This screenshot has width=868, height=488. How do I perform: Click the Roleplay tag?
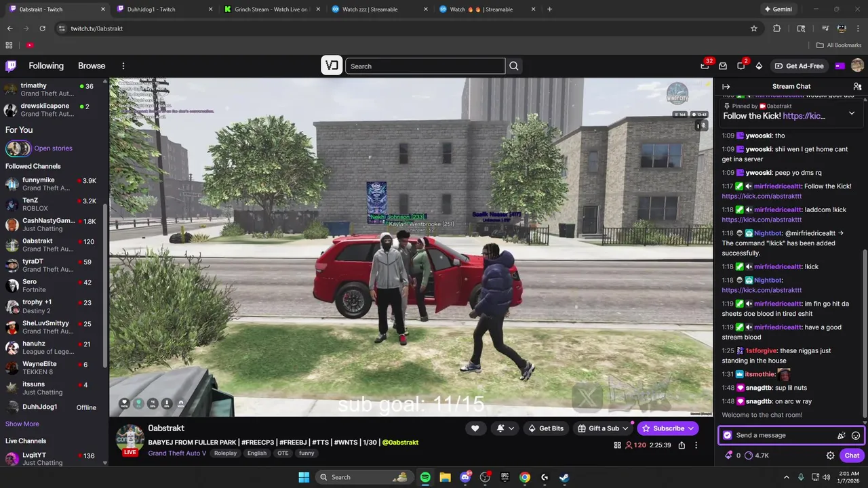pos(226,453)
